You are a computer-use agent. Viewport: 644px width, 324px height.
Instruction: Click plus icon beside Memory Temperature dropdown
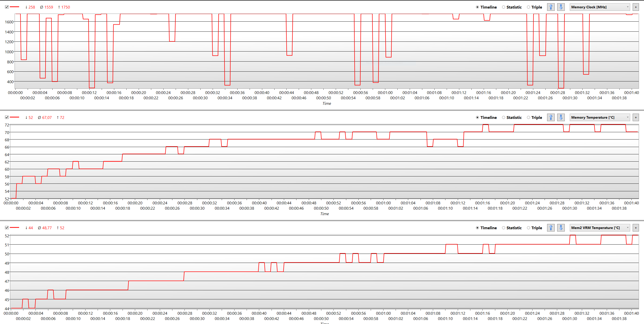tap(636, 117)
